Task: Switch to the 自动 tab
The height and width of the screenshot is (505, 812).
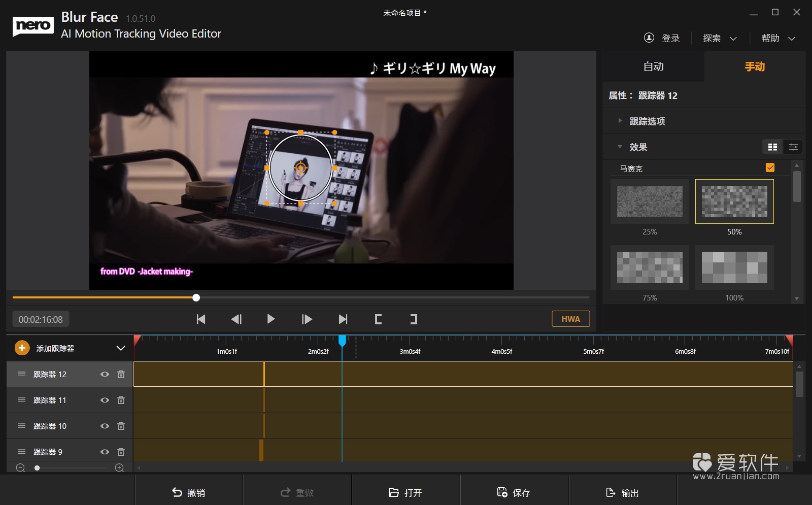Action: pos(653,66)
